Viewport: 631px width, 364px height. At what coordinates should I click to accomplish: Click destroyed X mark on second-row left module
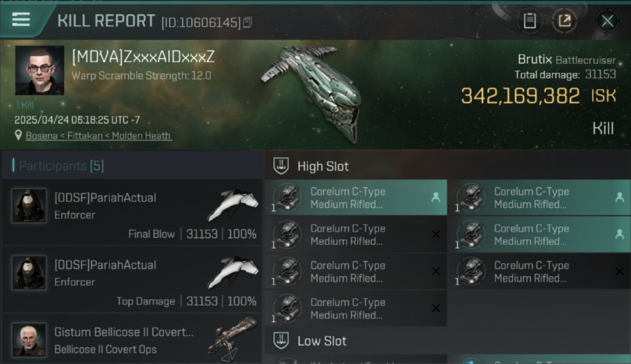pyautogui.click(x=436, y=234)
